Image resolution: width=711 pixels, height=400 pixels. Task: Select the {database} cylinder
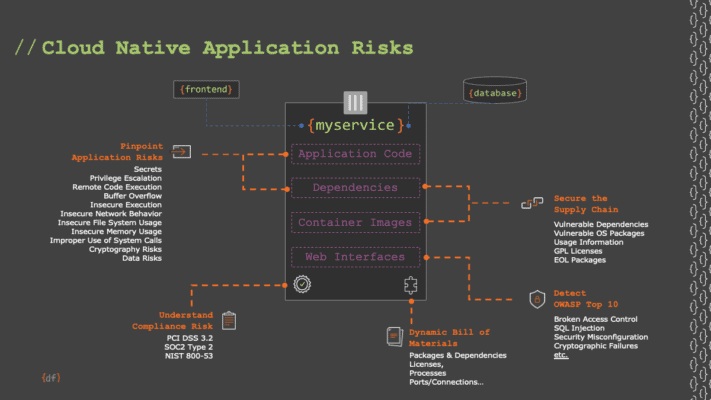[x=496, y=93]
